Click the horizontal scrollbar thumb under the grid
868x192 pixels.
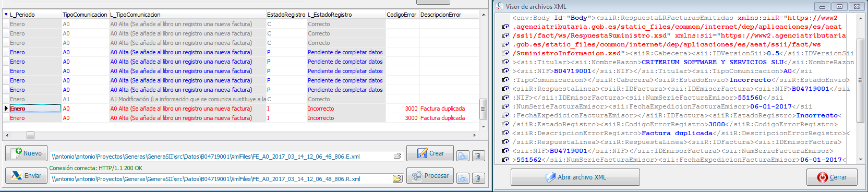click(30, 135)
